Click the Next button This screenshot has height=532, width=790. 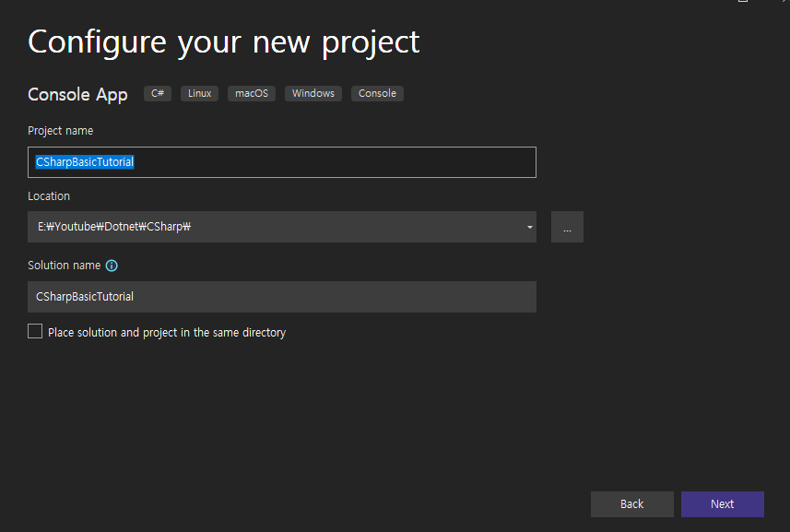722,503
